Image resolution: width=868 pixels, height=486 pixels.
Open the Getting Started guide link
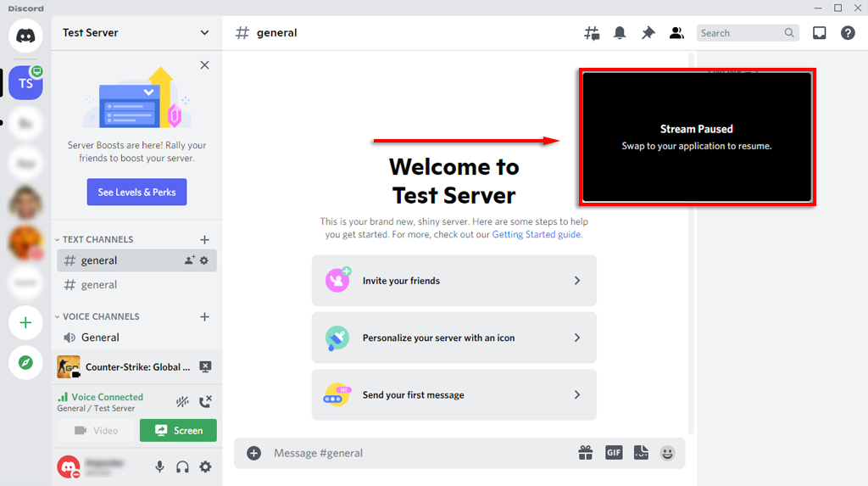[537, 235]
